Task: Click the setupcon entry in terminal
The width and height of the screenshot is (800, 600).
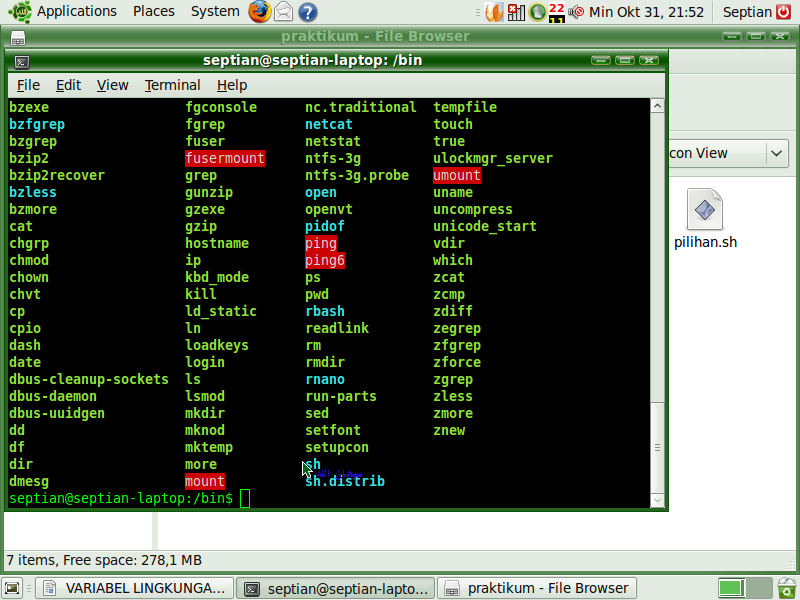Action: [337, 447]
